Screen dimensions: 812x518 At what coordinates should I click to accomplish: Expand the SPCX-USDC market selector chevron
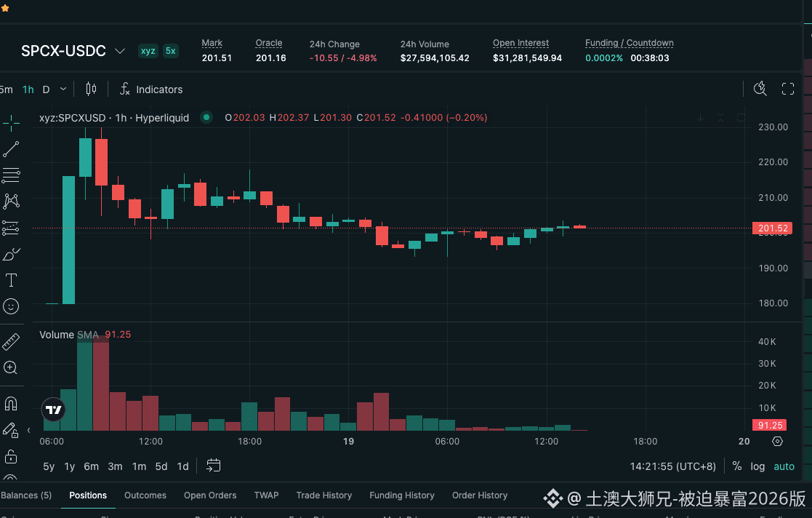[120, 51]
